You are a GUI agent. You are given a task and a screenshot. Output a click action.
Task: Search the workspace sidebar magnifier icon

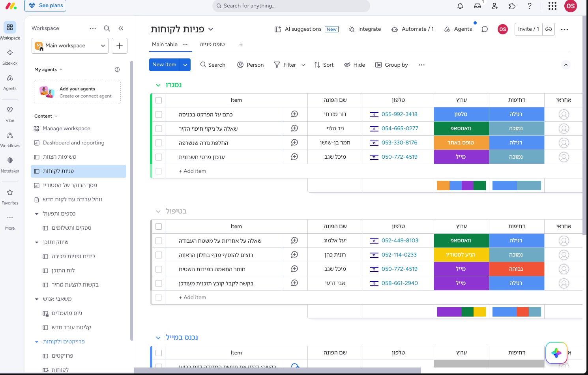pyautogui.click(x=107, y=28)
